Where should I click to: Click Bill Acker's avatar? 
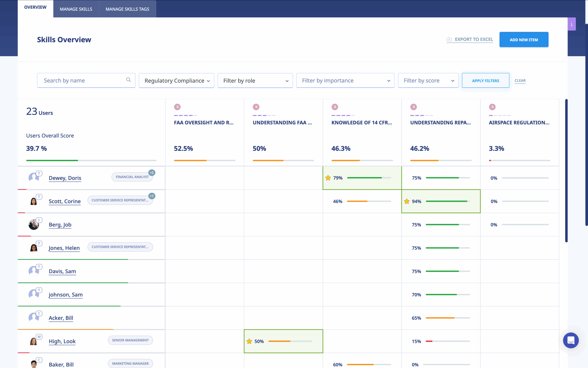click(x=34, y=318)
